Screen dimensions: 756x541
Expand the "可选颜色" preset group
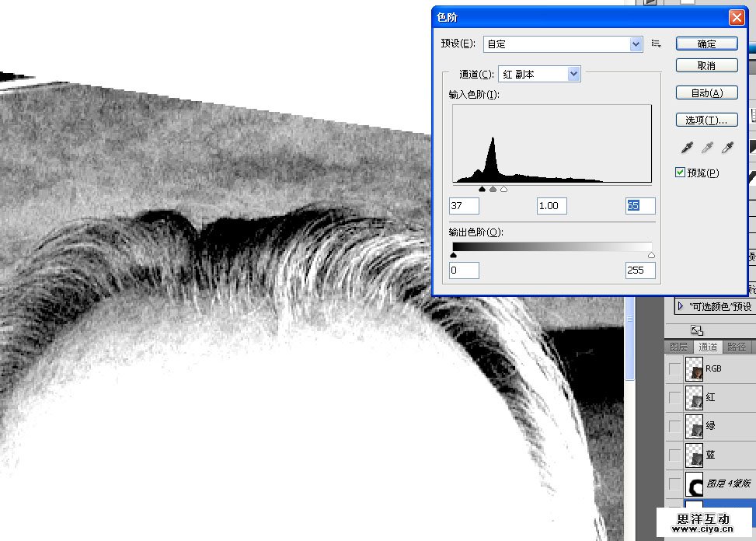point(681,306)
